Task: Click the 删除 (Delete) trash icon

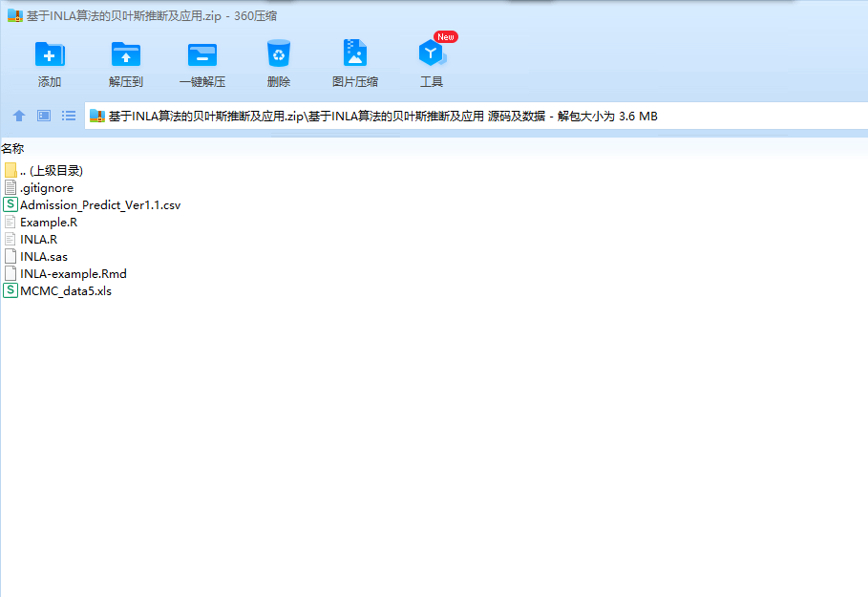Action: pyautogui.click(x=279, y=53)
